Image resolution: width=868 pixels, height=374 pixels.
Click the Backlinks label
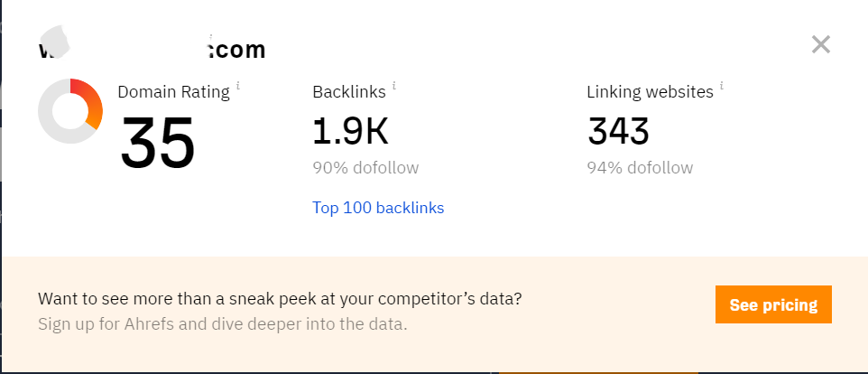click(348, 91)
